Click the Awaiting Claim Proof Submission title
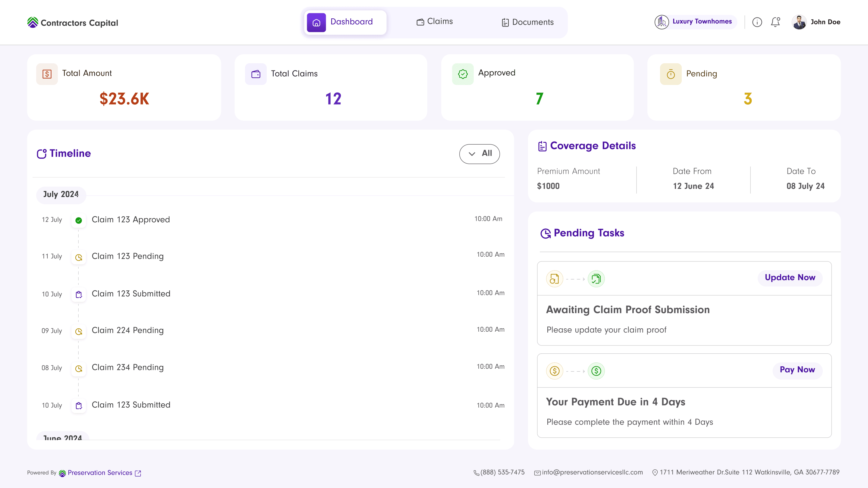The image size is (868, 488). pos(628,310)
